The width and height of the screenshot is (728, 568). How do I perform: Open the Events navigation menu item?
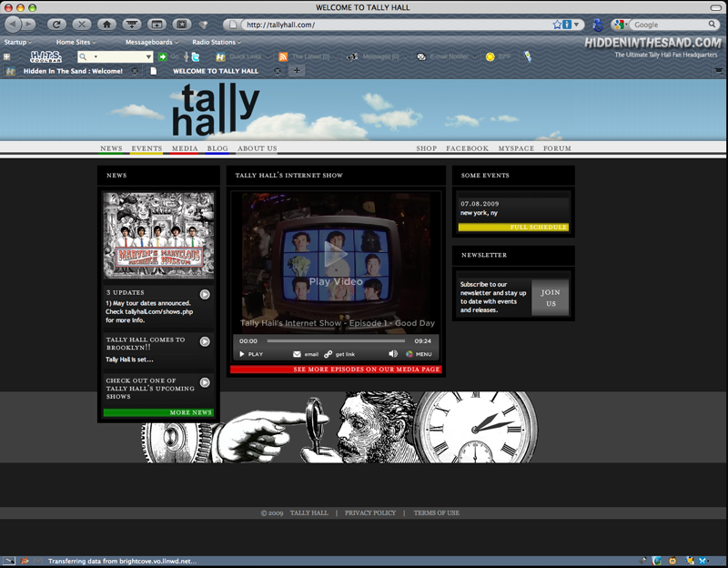[x=147, y=148]
